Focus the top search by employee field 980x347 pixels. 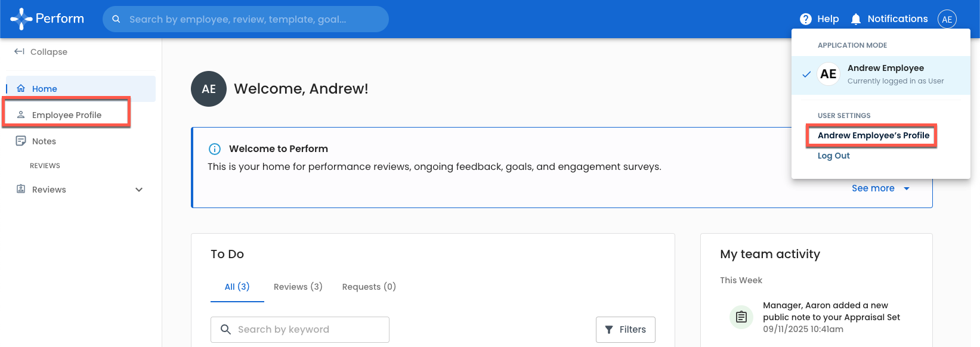click(246, 19)
